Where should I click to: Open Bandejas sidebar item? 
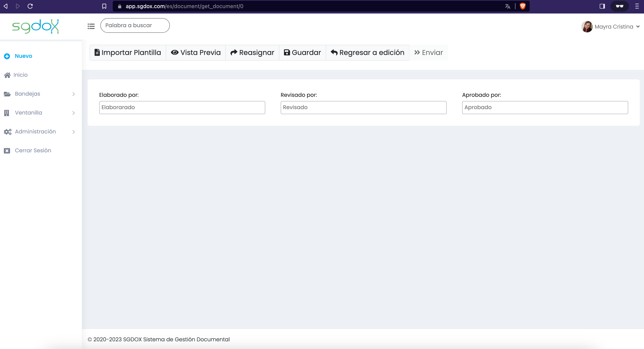pos(27,94)
